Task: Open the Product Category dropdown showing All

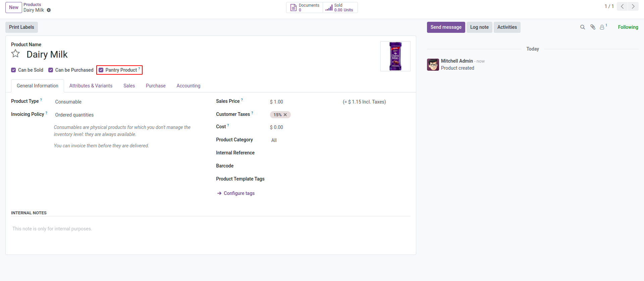Action: [340, 140]
